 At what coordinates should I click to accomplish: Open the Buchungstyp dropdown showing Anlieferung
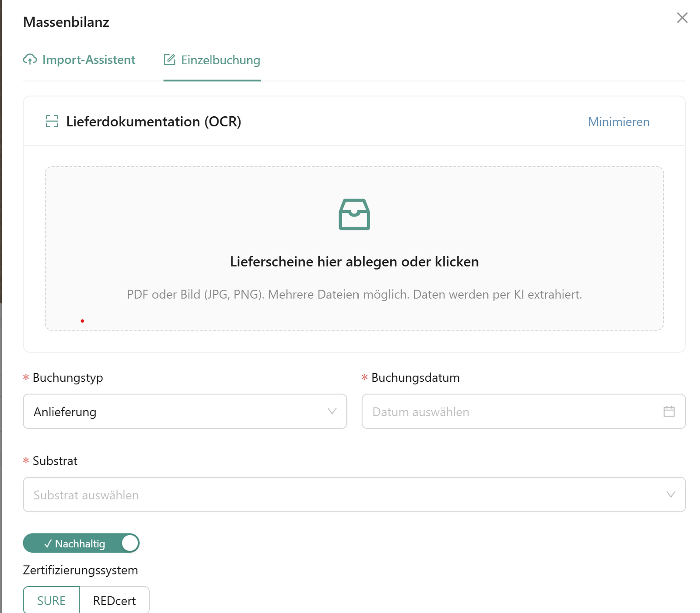coord(185,411)
